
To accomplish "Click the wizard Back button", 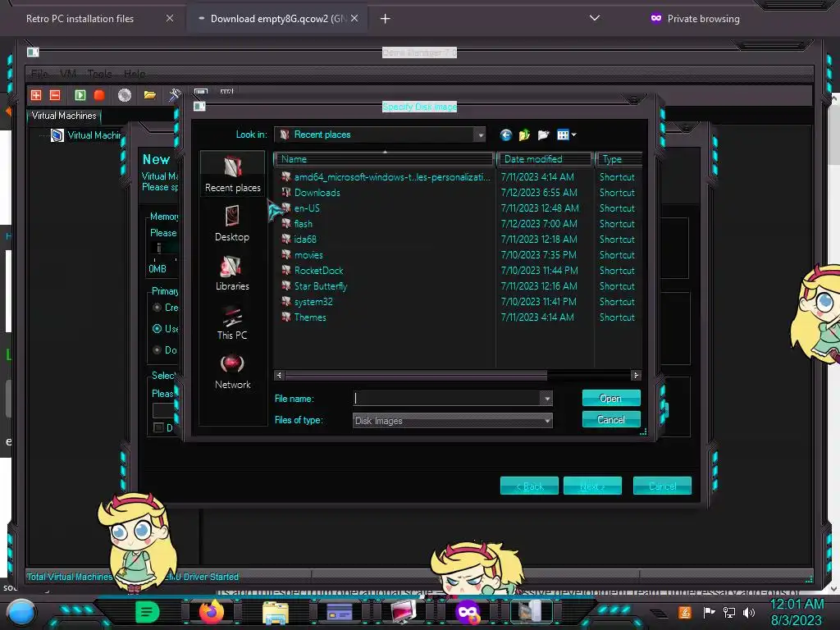I will click(x=529, y=486).
